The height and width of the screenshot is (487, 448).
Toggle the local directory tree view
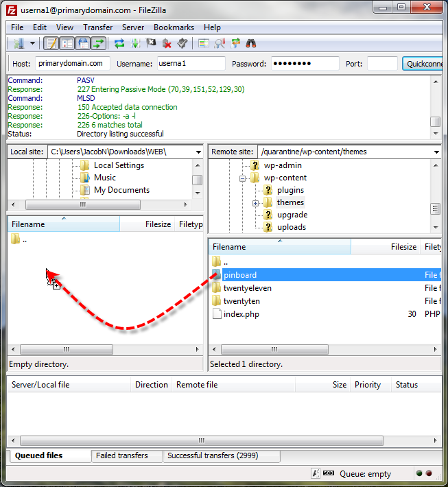click(67, 43)
